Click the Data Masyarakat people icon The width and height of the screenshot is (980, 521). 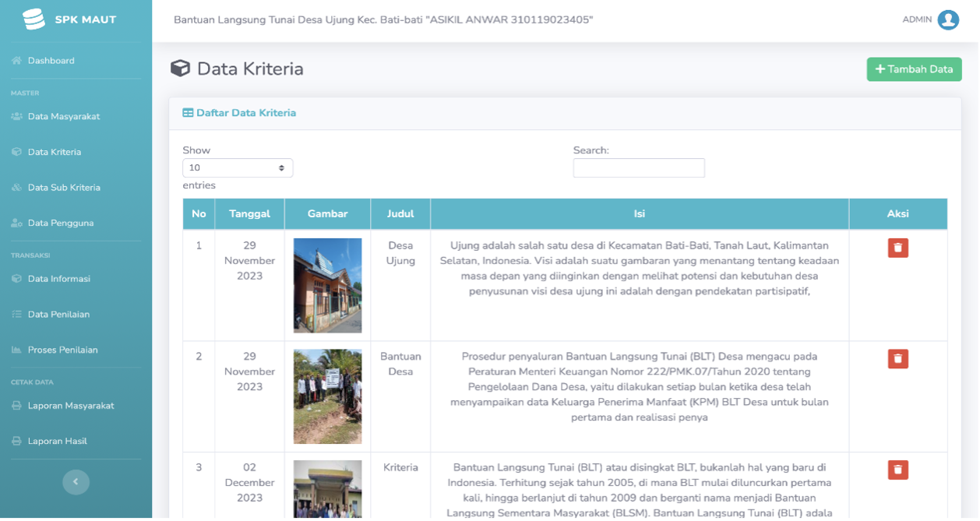pyautogui.click(x=16, y=117)
